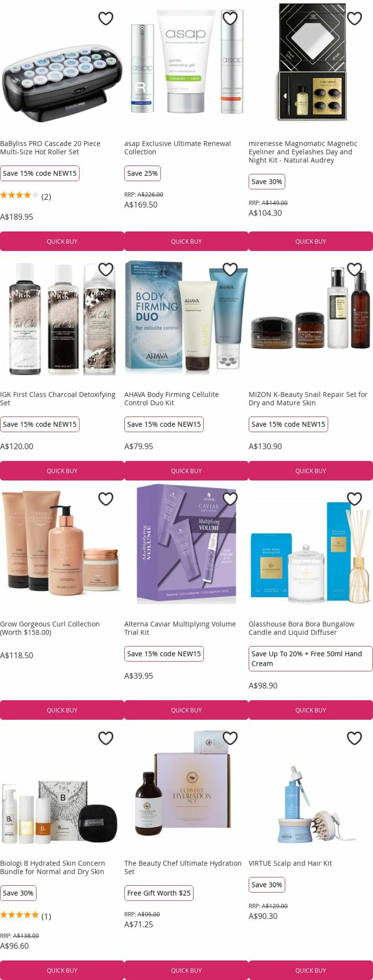Open the VIRTUE Scalp and Hair Kit link
Image resolution: width=373 pixels, height=980 pixels.
[x=290, y=863]
